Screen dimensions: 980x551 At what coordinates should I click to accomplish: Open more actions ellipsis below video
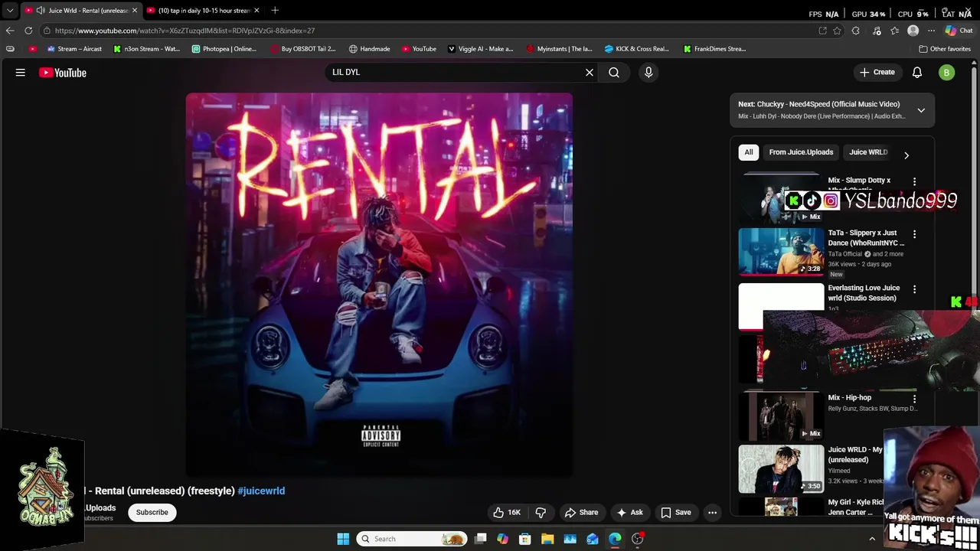pos(713,512)
